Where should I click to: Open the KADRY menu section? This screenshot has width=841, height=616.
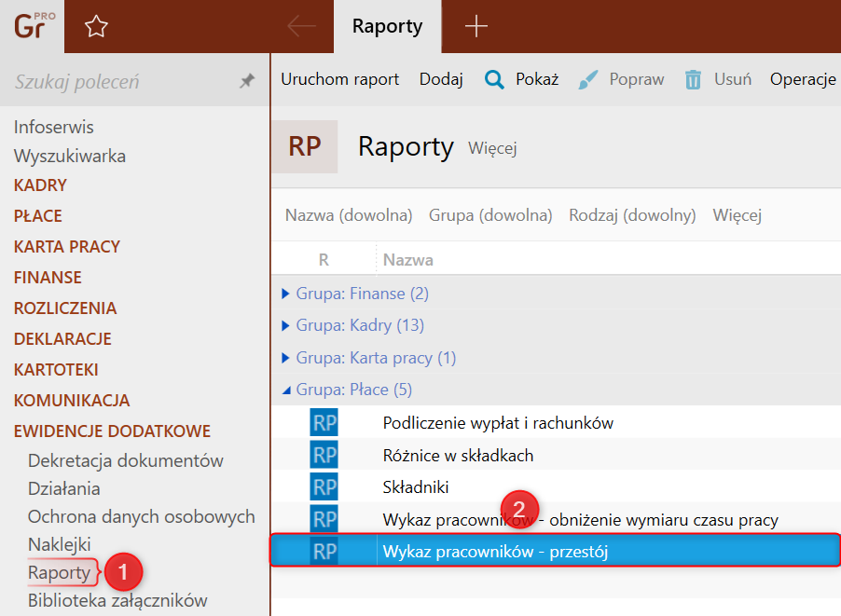(x=40, y=185)
